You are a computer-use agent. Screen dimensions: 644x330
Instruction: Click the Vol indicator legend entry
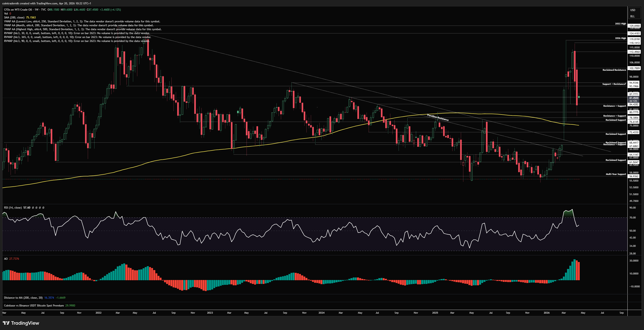[x=6, y=14]
